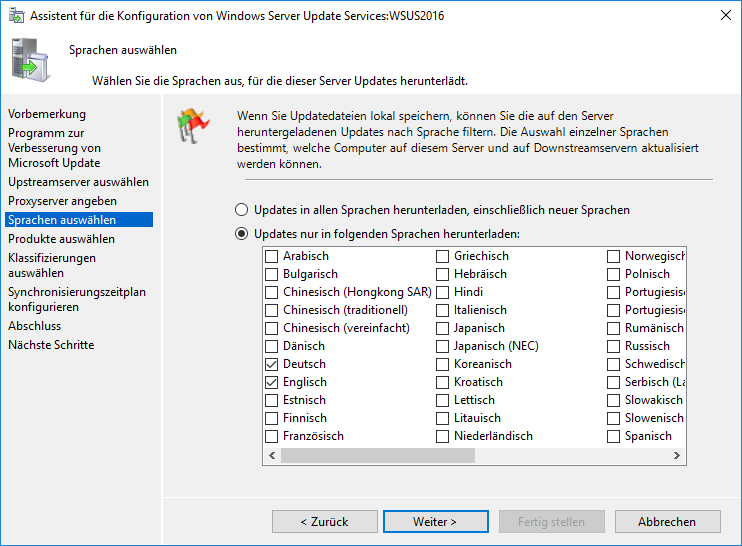742x546 pixels.
Task: Tick the Hindi checkbox
Action: pyautogui.click(x=442, y=292)
